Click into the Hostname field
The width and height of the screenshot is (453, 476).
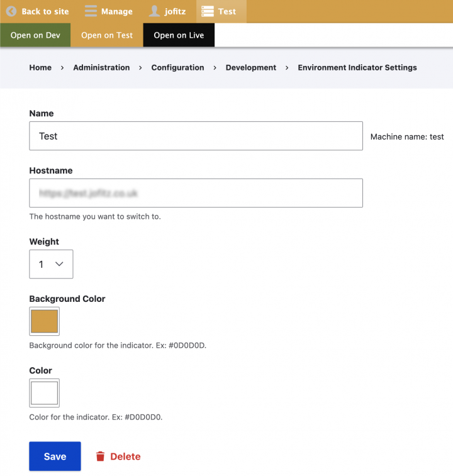(196, 193)
